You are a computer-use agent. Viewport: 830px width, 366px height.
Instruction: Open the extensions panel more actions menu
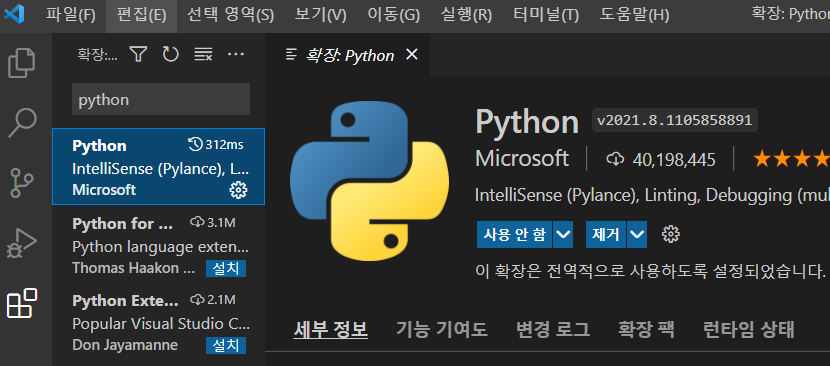[x=236, y=54]
